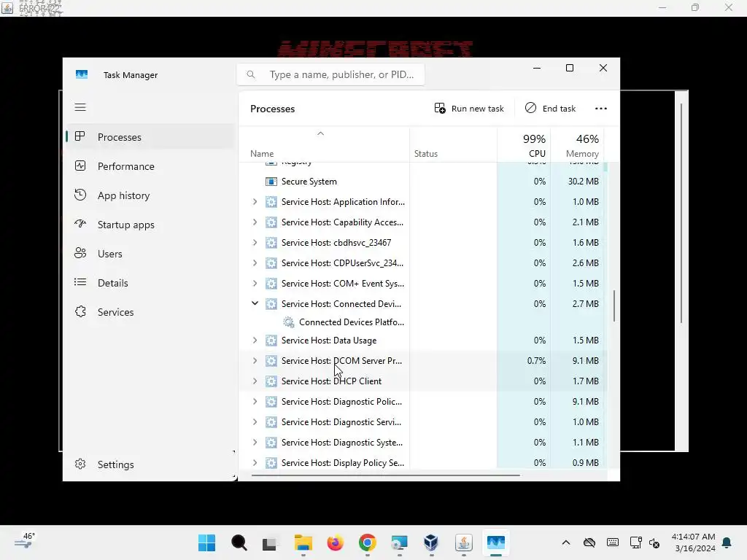747x560 pixels.
Task: Click the Users sidebar icon
Action: click(80, 253)
